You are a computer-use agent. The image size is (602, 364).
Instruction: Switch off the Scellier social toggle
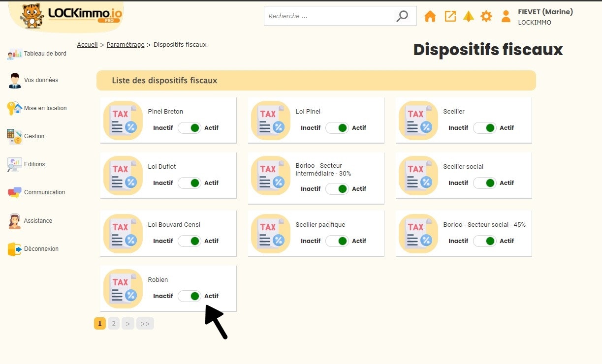[x=485, y=183]
